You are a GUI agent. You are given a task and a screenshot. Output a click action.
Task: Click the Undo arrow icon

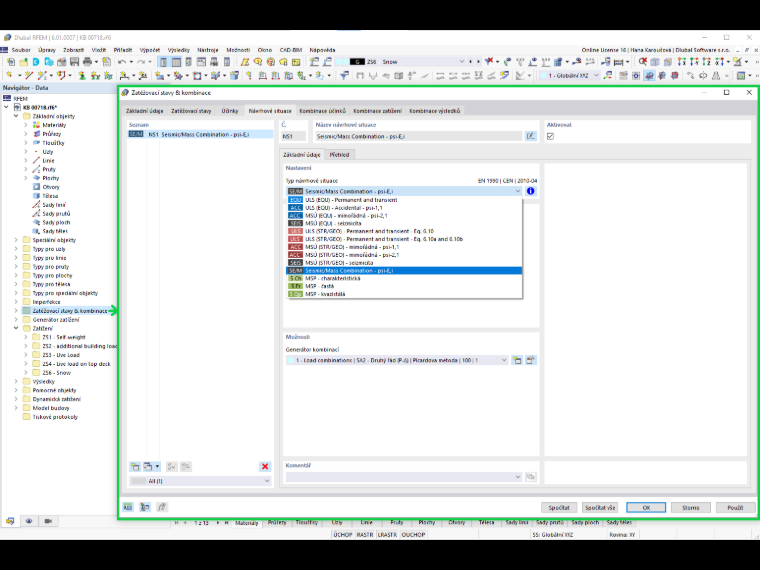point(122,62)
